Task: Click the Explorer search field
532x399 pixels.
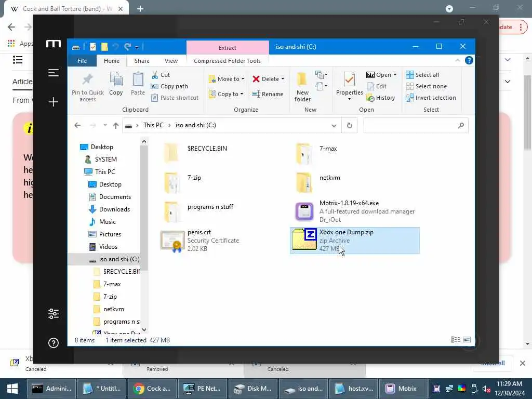Action: point(416,126)
